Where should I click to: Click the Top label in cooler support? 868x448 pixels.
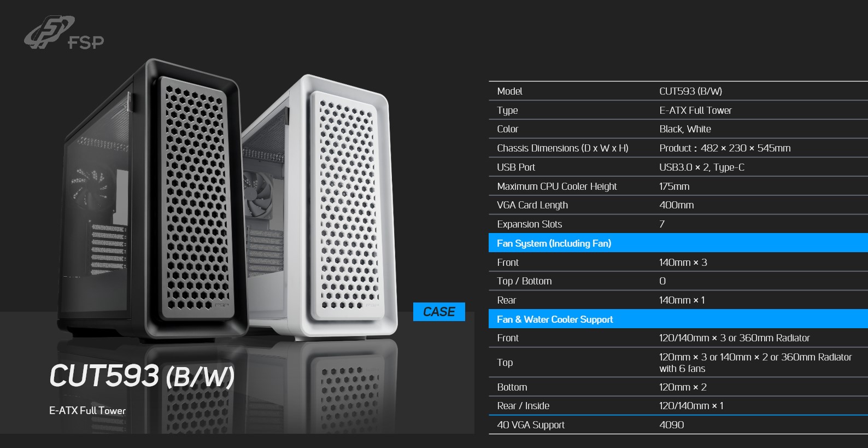(505, 363)
